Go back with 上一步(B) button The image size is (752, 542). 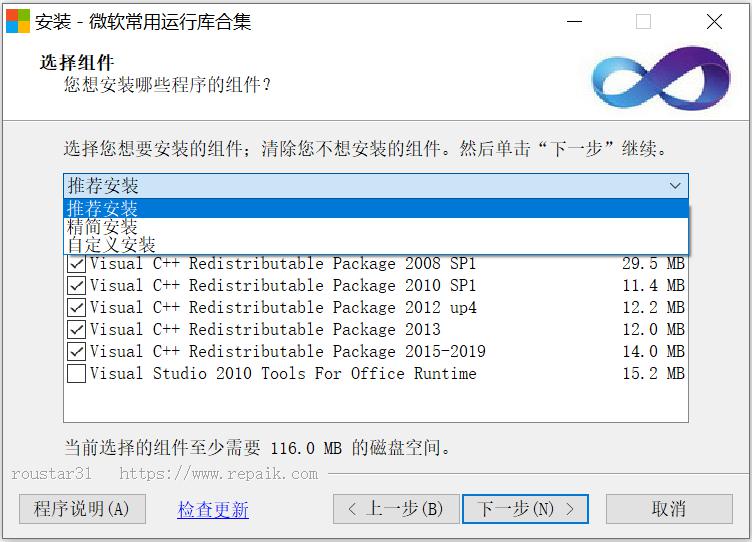pos(396,509)
